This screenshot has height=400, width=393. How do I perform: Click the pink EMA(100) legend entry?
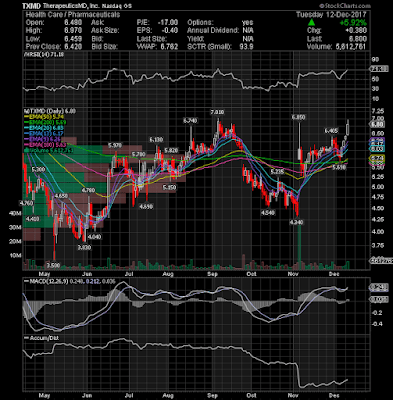44,145
